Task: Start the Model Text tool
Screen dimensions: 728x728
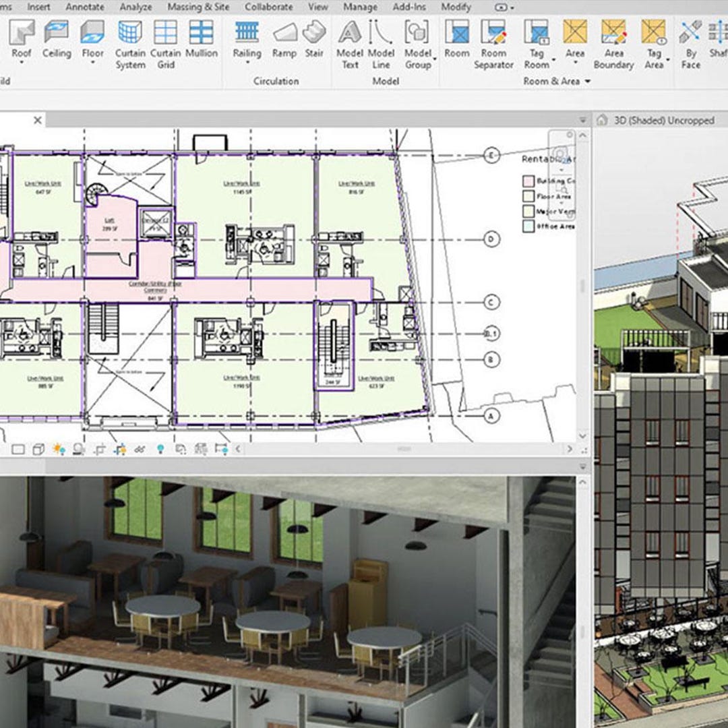Action: 350,44
